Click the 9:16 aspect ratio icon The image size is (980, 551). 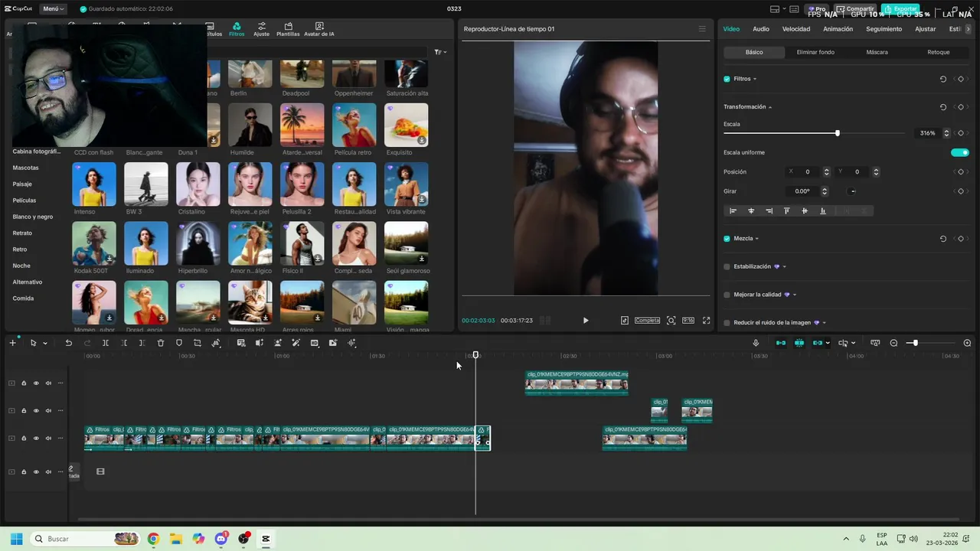coord(688,321)
